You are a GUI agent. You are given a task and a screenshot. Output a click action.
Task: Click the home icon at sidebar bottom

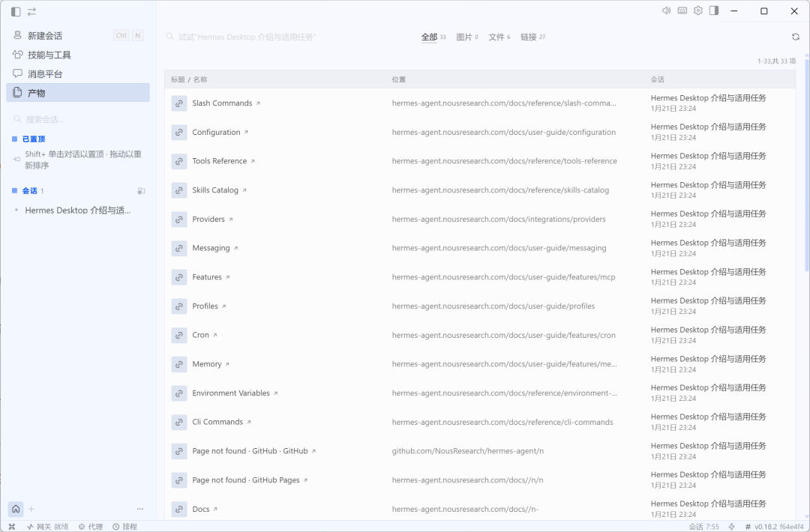[16, 509]
